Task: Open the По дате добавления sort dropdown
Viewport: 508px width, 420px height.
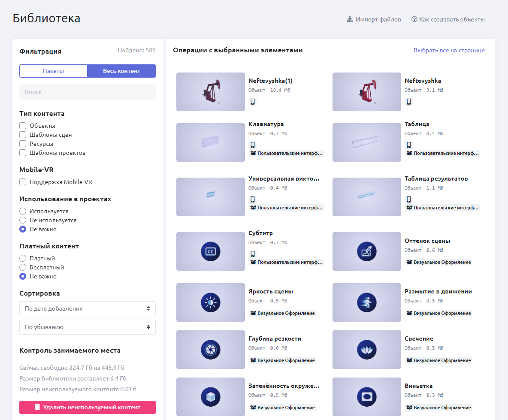Action: click(88, 308)
